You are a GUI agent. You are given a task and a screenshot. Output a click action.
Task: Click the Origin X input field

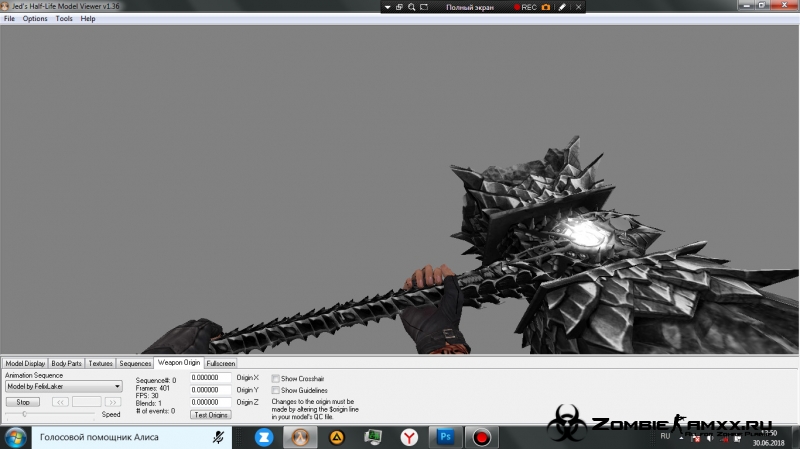(210, 378)
